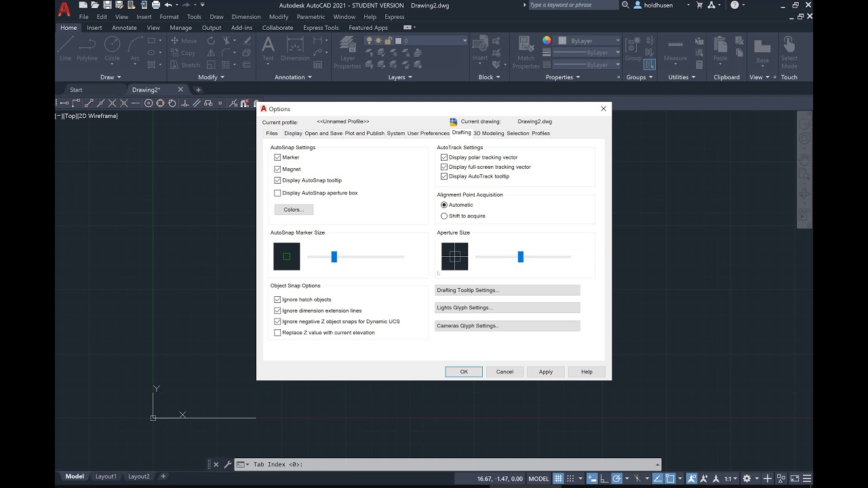Click the search keyword box in title bar

[573, 5]
